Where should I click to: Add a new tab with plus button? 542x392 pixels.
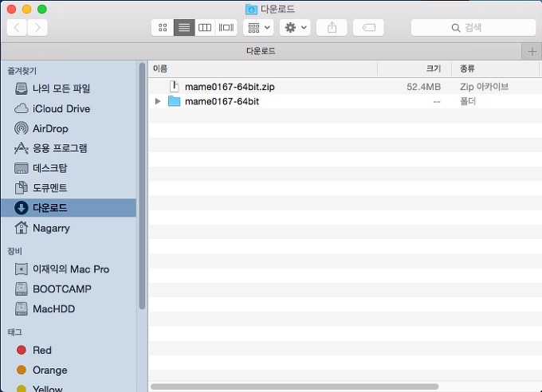pos(532,52)
